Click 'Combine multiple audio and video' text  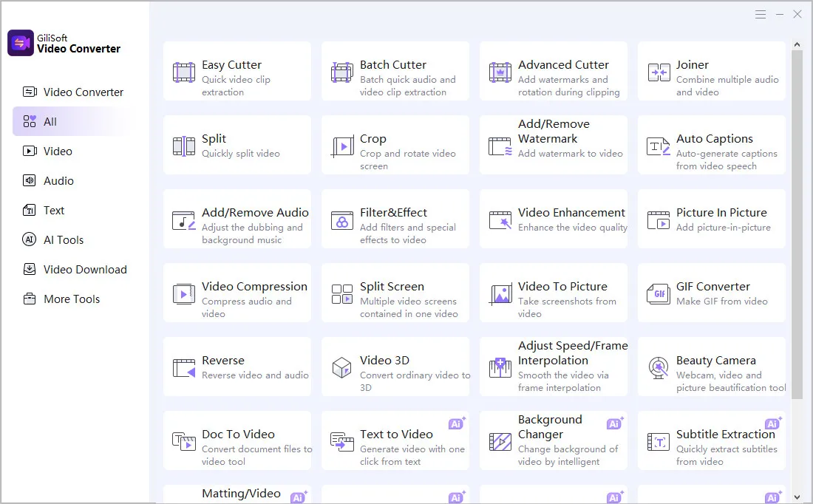coord(727,86)
